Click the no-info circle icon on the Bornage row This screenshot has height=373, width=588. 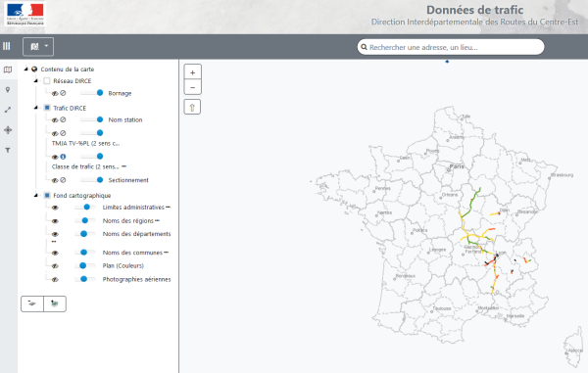63,93
